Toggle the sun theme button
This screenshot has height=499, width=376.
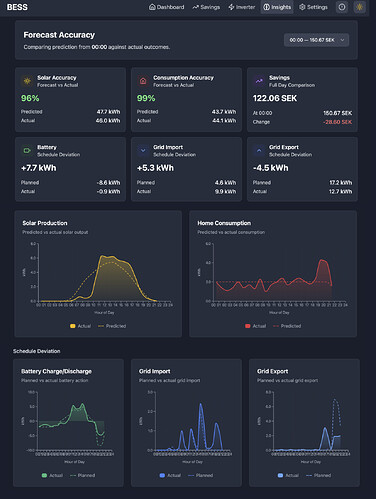pyautogui.click(x=359, y=7)
